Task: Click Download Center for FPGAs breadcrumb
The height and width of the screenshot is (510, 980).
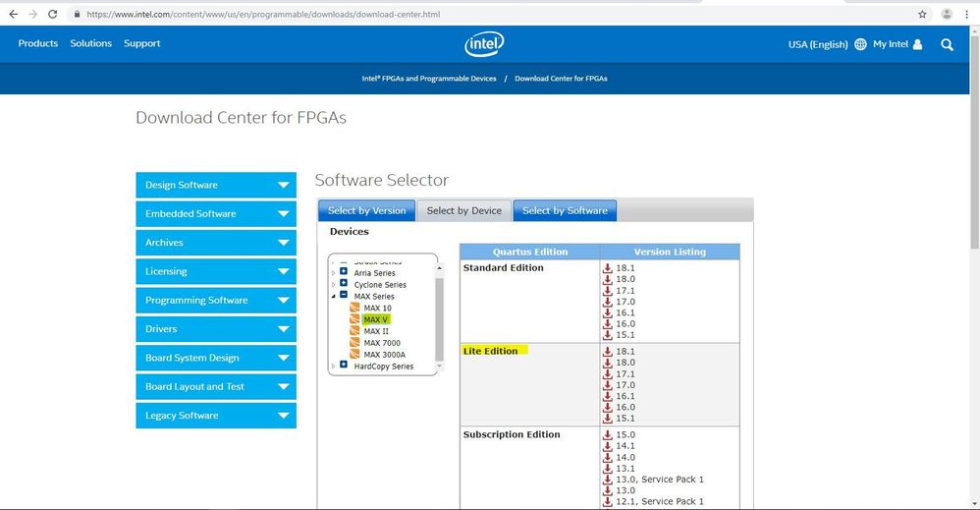Action: point(561,79)
